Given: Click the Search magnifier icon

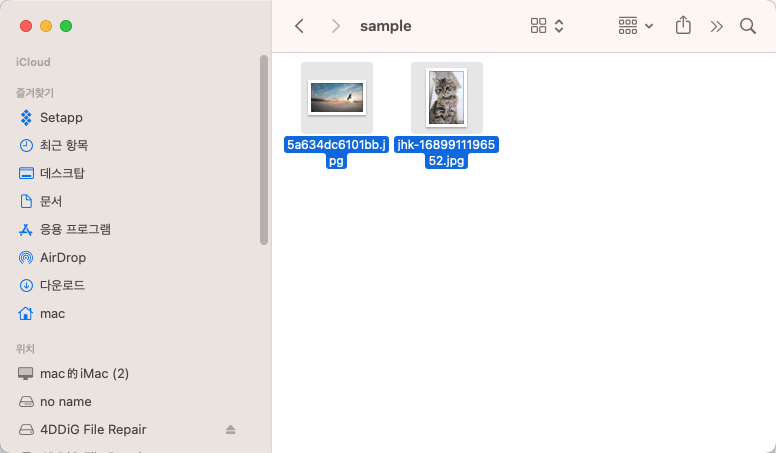Looking at the screenshot, I should click(747, 26).
